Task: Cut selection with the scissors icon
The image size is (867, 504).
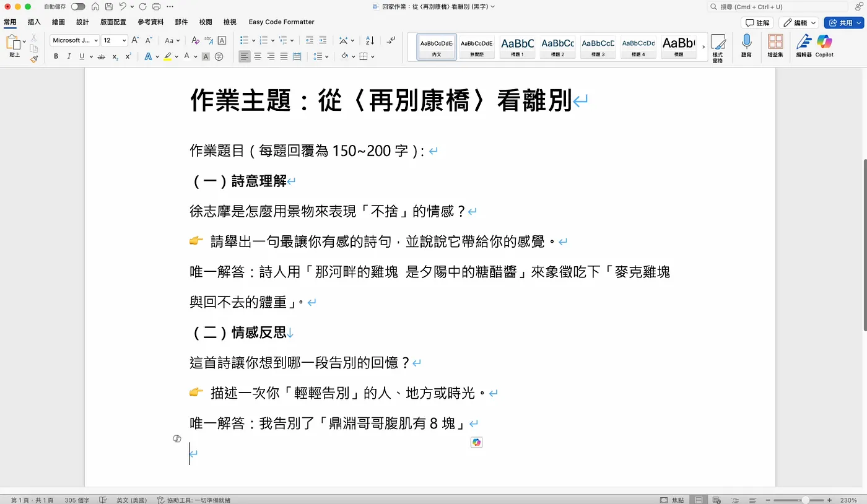Action: tap(34, 38)
